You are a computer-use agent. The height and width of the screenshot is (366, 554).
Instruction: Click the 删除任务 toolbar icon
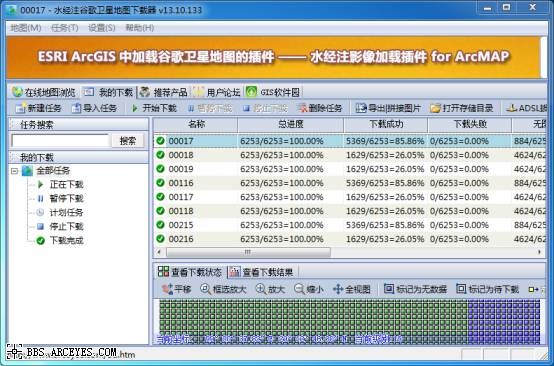click(302, 108)
